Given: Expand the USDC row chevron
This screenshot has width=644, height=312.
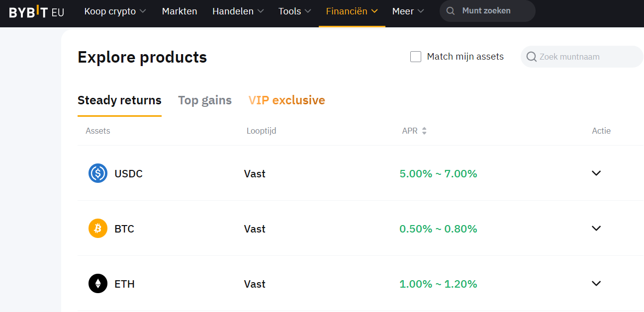Looking at the screenshot, I should (x=596, y=173).
